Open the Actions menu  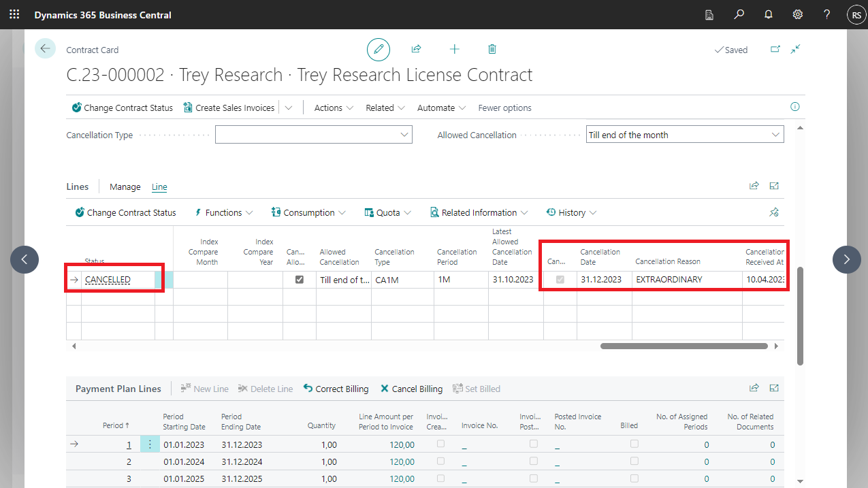334,108
